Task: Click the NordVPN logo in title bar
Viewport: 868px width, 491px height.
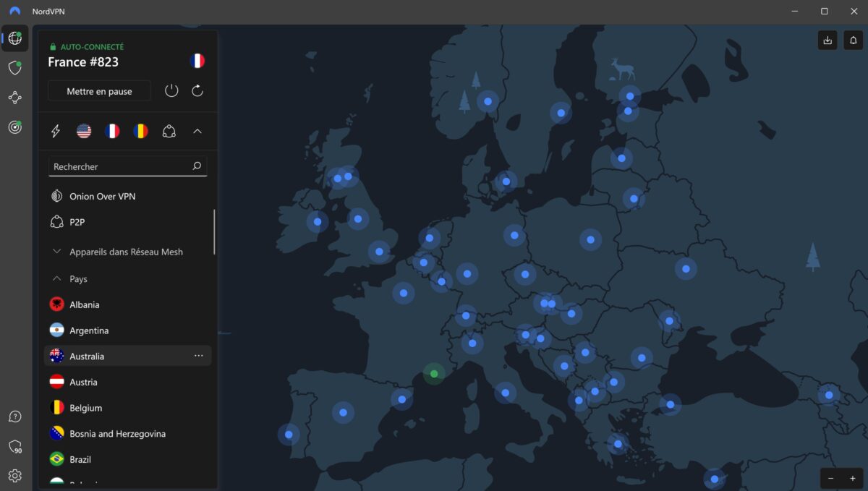Action: point(15,12)
